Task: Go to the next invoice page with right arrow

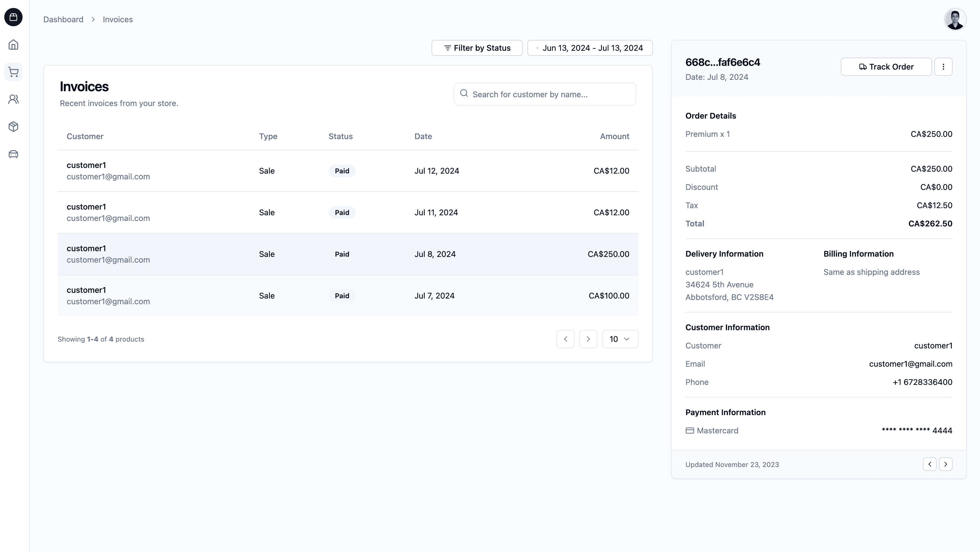Action: 588,338
